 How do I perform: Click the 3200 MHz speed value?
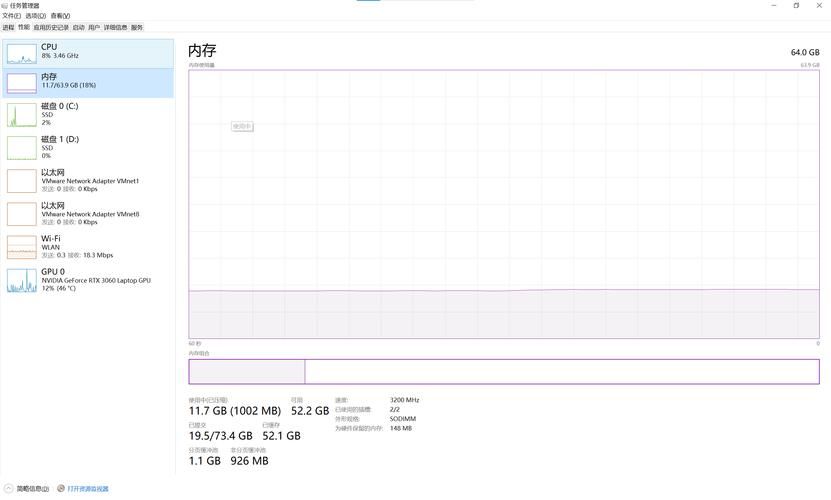pyautogui.click(x=404, y=400)
